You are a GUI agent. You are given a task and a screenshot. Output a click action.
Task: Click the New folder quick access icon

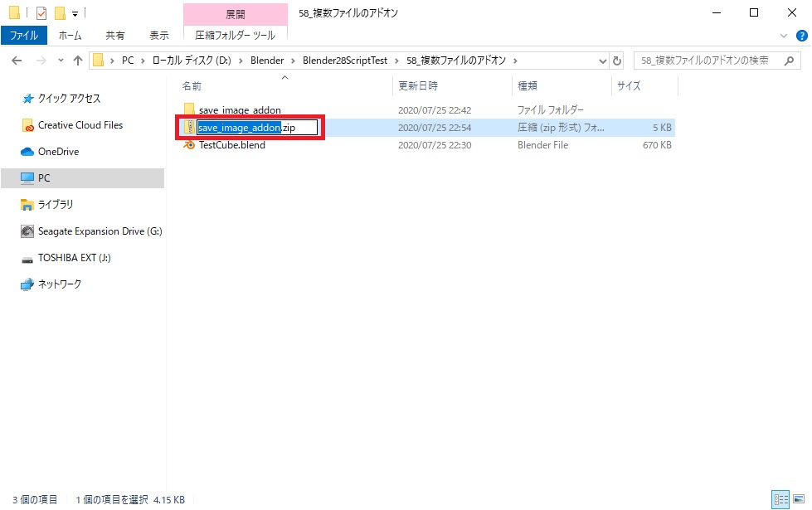(60, 13)
